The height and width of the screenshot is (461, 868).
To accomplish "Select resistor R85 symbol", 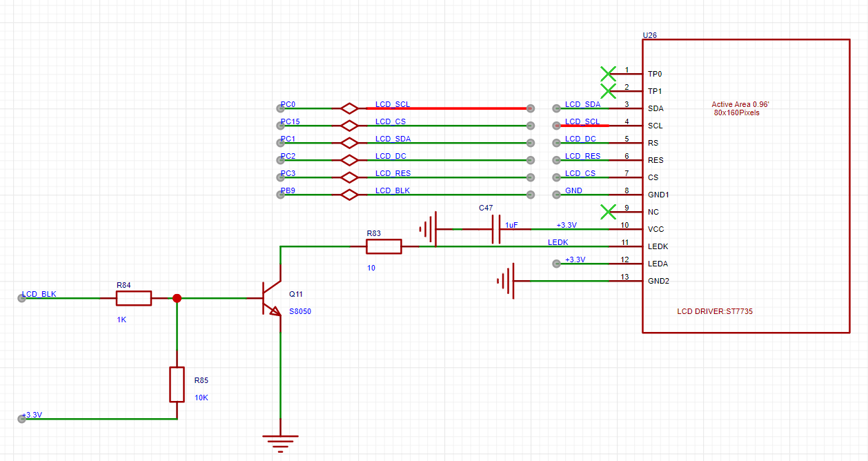I will click(x=177, y=384).
